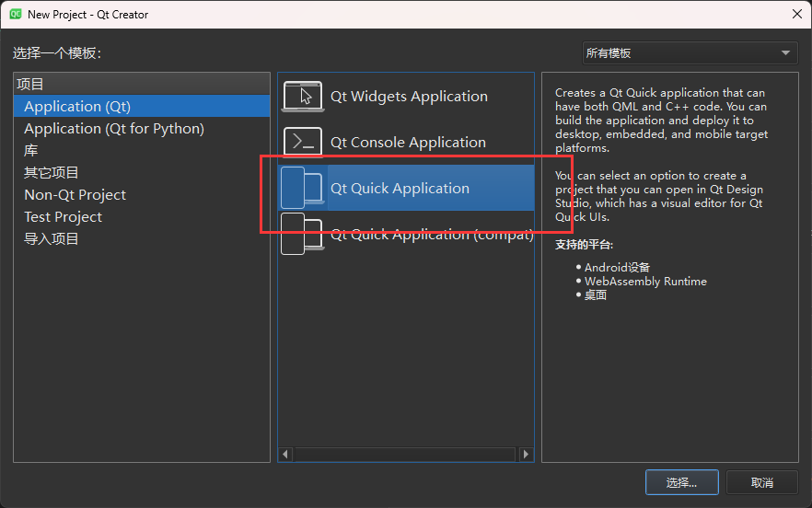Click the Qt Quick Application (compat) icon
Screen dimensions: 812x508
pyautogui.click(x=303, y=234)
